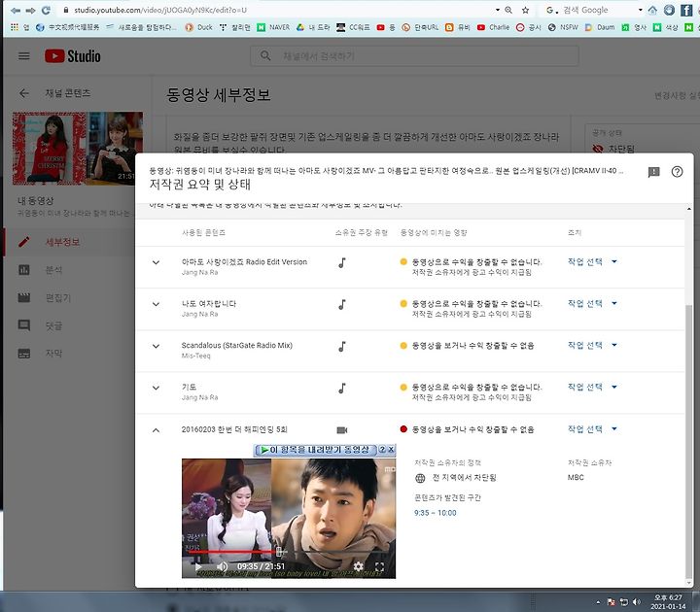The image size is (700, 612).
Task: Click the 9:35 – 10:00 timestamp link
Action: point(436,513)
